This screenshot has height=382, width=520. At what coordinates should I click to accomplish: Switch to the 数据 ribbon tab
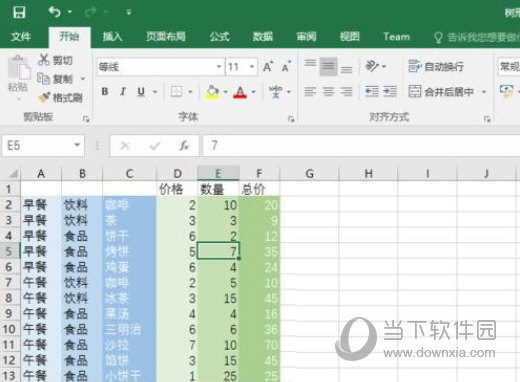[263, 36]
